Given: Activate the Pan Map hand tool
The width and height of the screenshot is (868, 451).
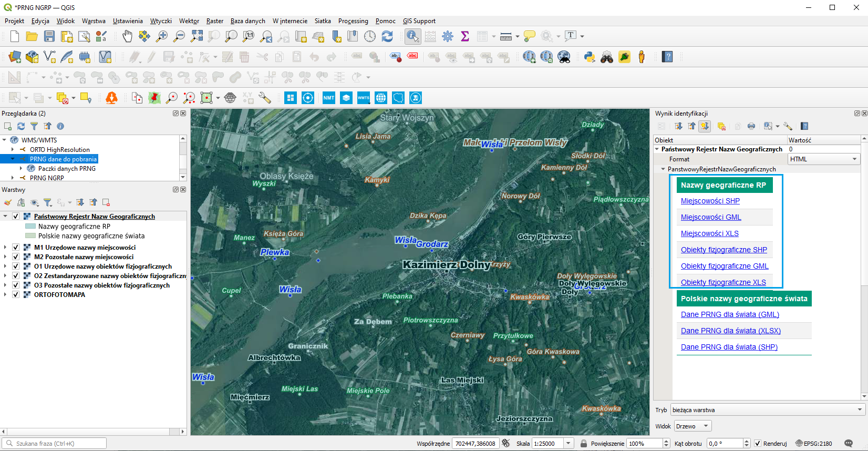Looking at the screenshot, I should tap(127, 36).
